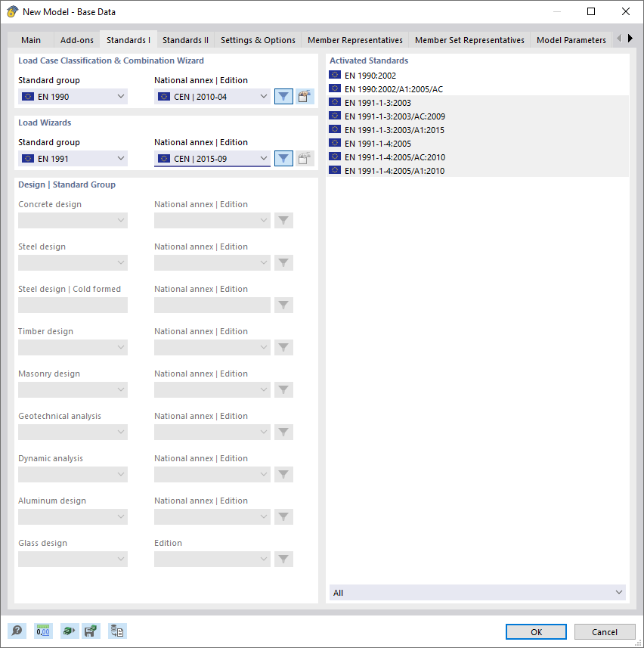The height and width of the screenshot is (648, 644).
Task: Switch to the Standards II tab
Action: 185,39
